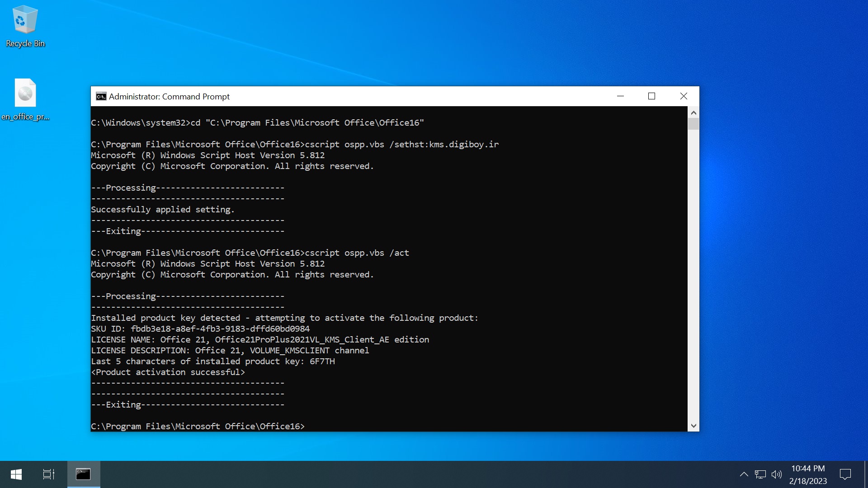Minimize the Command Prompt window

620,96
